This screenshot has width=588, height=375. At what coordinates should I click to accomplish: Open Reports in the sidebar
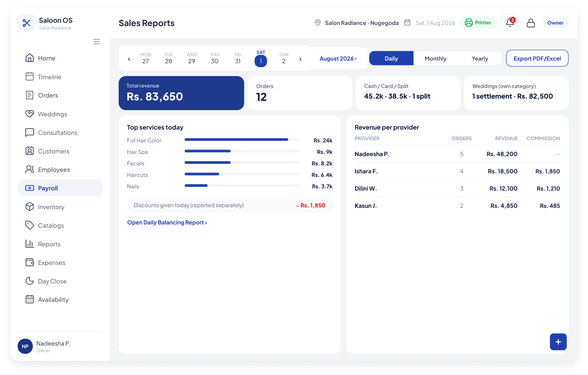60,244
